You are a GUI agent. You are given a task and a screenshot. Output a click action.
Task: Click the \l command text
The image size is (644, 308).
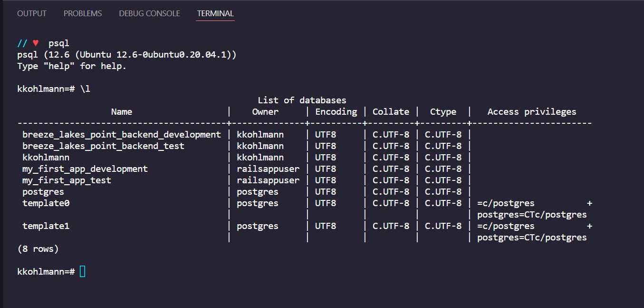coord(85,89)
